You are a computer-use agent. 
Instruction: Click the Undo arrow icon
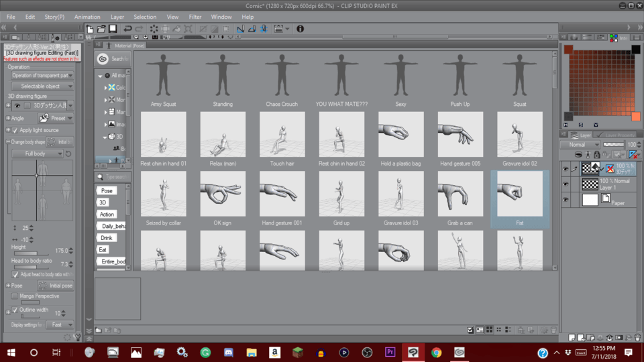coord(127,29)
